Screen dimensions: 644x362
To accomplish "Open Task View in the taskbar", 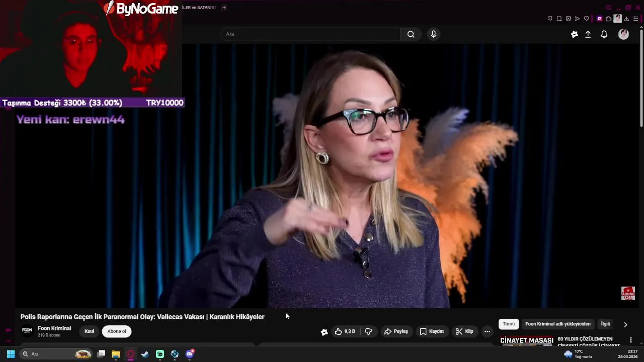I will click(x=101, y=354).
